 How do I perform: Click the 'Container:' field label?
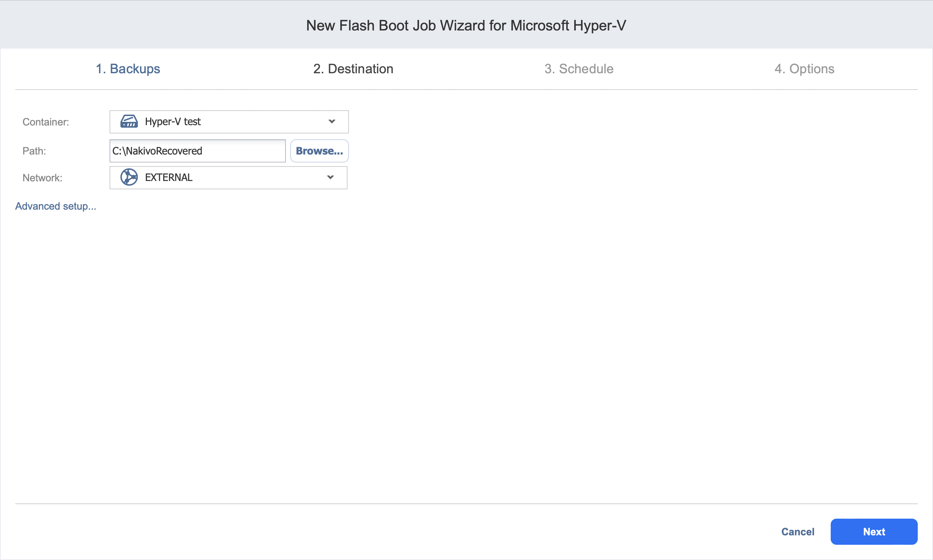pyautogui.click(x=46, y=122)
